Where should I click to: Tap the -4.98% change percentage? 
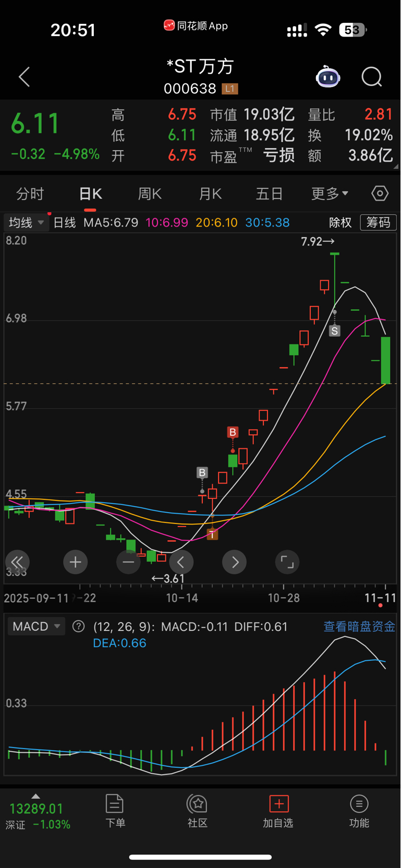(77, 154)
